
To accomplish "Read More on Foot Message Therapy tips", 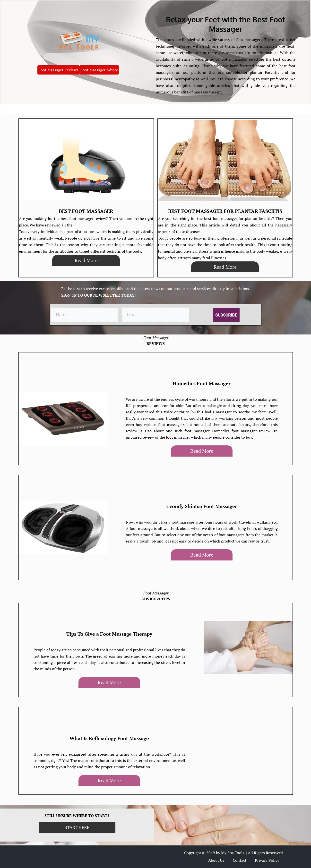I will point(109,682).
